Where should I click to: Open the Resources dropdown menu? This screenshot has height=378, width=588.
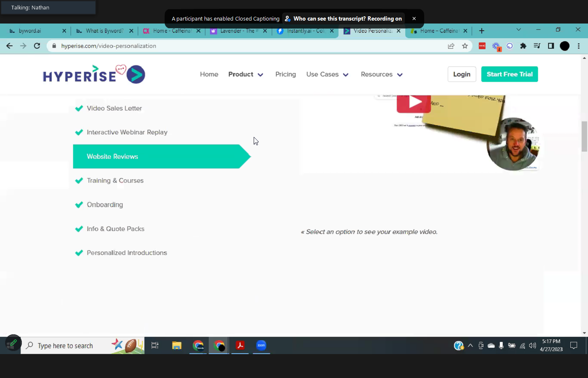coord(381,74)
